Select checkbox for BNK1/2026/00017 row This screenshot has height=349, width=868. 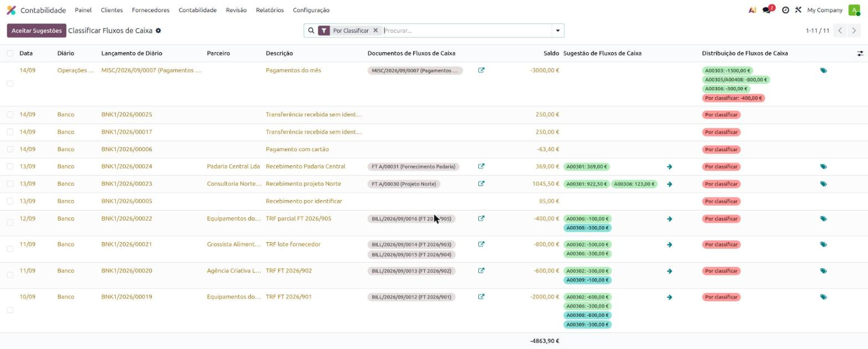click(x=10, y=132)
